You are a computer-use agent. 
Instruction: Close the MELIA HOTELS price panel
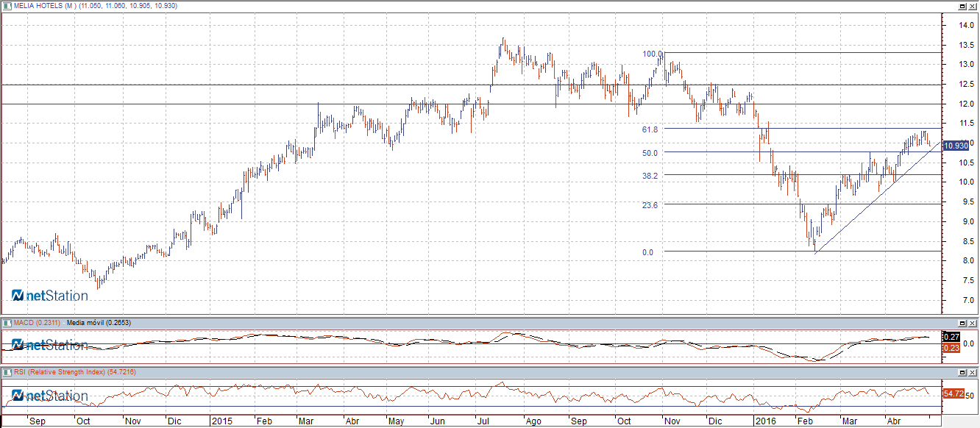(973, 6)
